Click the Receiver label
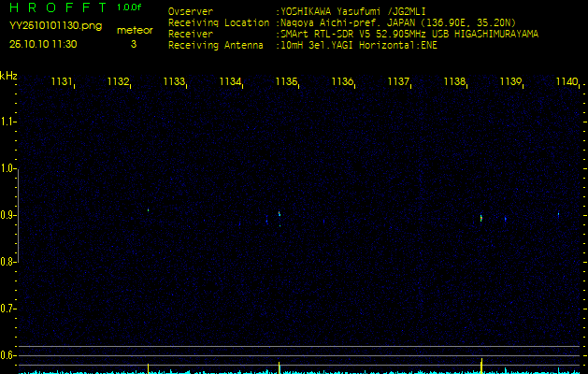Image resolution: width=588 pixels, height=374 pixels. (191, 35)
